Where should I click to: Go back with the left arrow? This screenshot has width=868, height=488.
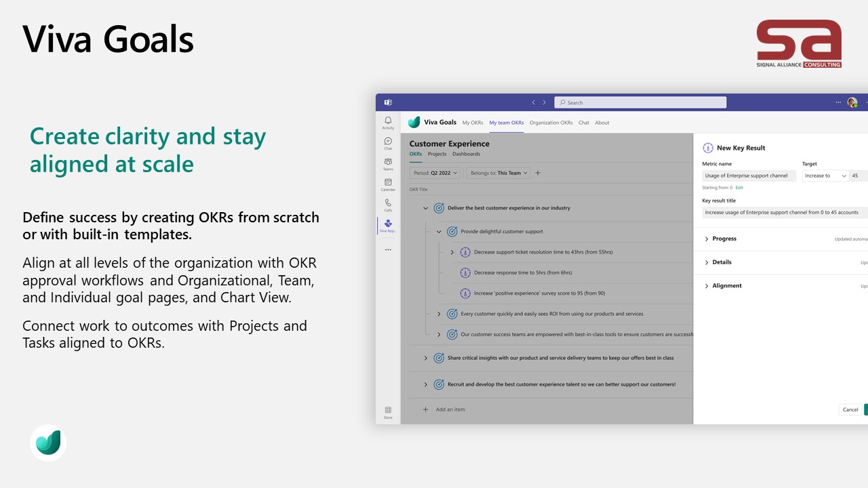click(534, 102)
